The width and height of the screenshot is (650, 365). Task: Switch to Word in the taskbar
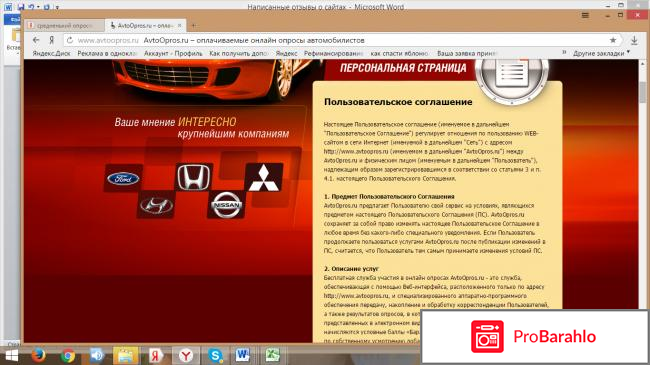pyautogui.click(x=243, y=355)
